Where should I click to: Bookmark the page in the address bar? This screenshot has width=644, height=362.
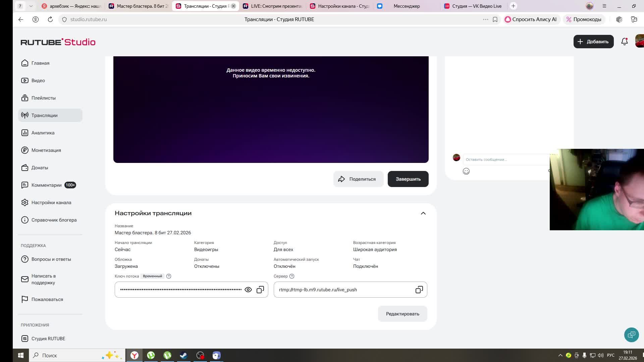point(495,19)
